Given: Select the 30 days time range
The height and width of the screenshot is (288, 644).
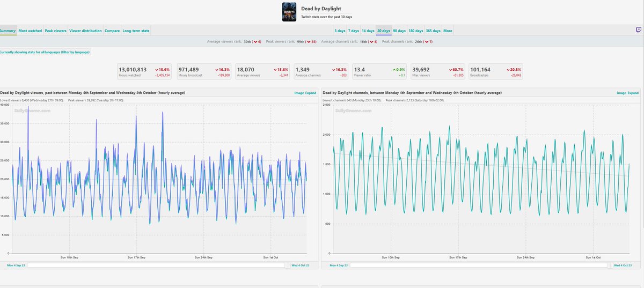Looking at the screenshot, I should click(x=384, y=31).
